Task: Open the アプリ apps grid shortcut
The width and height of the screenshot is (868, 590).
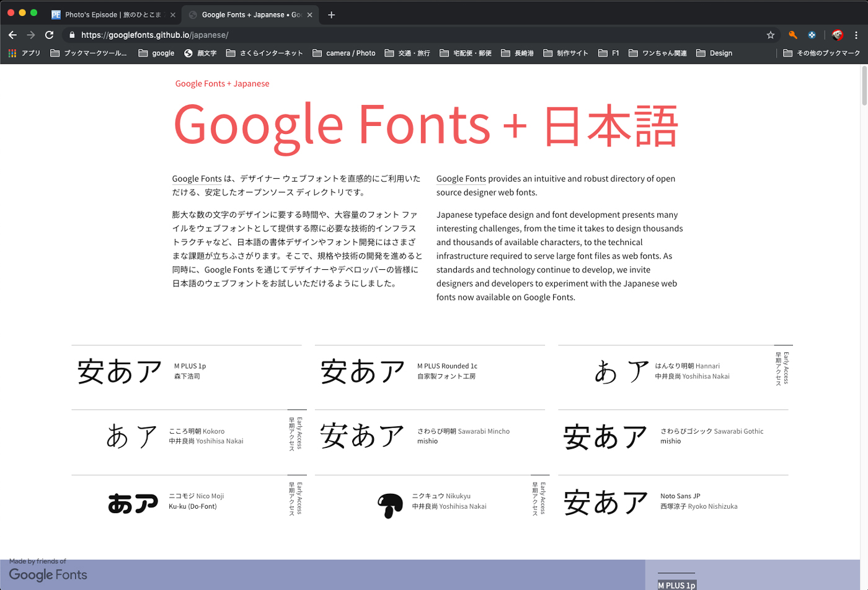Action: pyautogui.click(x=24, y=53)
